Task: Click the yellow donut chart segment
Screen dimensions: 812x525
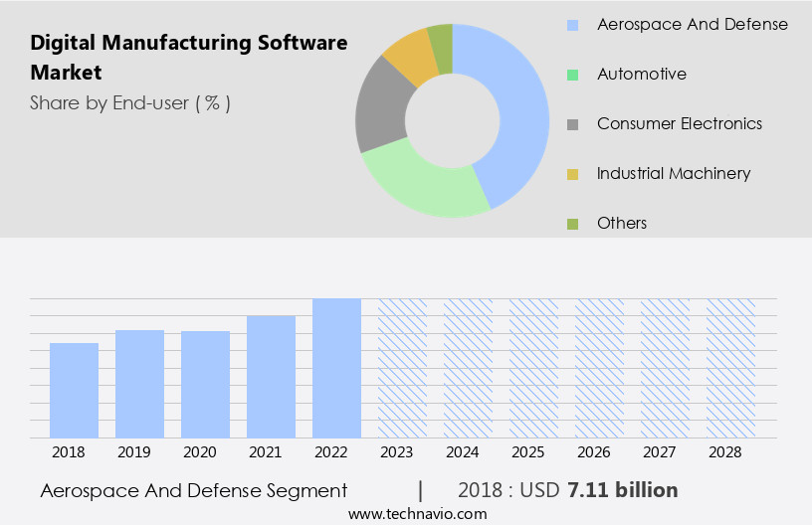Action: coord(410,58)
